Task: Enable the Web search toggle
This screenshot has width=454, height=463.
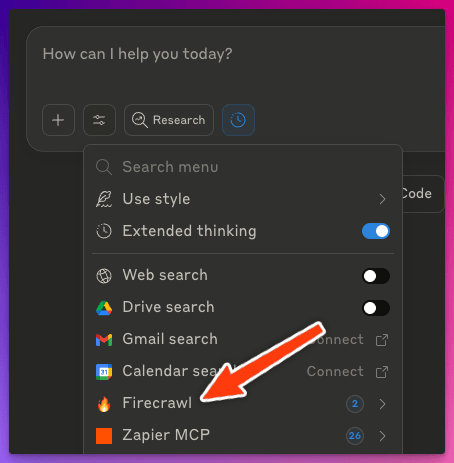Action: click(376, 276)
